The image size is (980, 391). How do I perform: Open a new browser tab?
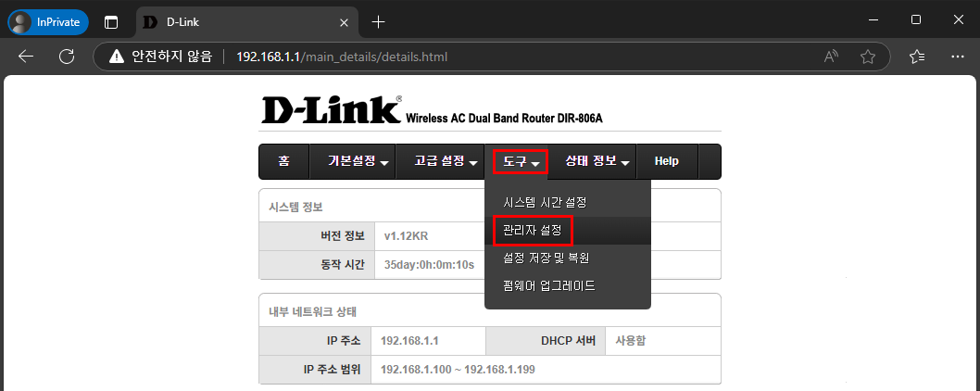(x=378, y=22)
